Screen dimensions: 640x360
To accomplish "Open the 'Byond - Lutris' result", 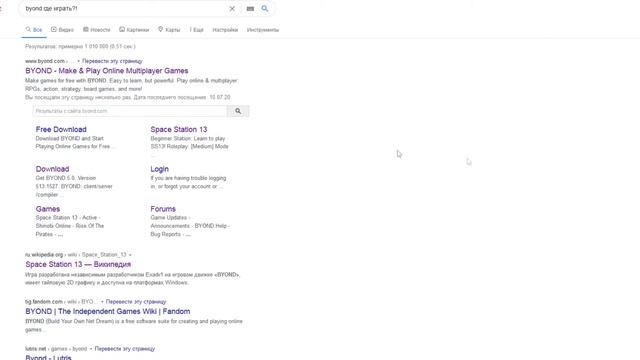I will click(48, 357).
